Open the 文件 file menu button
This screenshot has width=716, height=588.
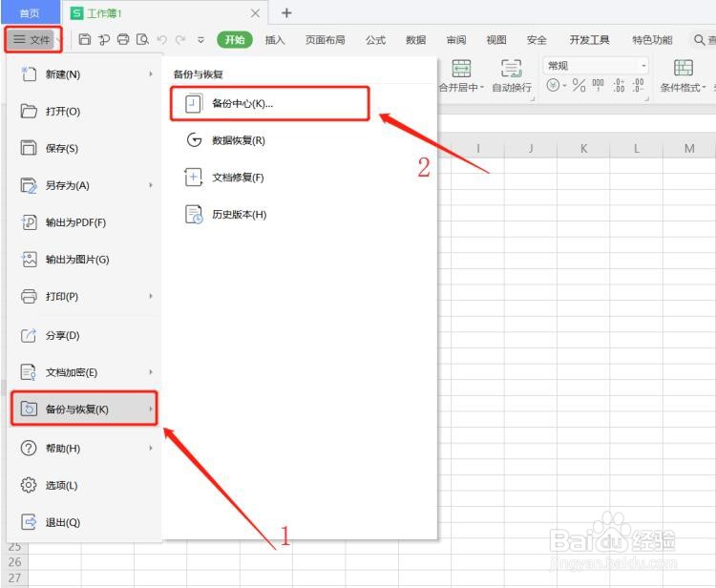32,40
